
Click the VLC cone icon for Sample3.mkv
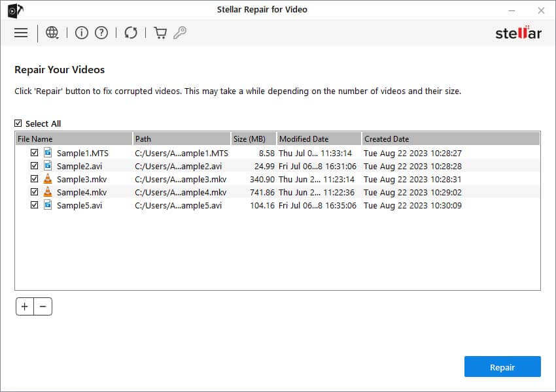tap(48, 179)
